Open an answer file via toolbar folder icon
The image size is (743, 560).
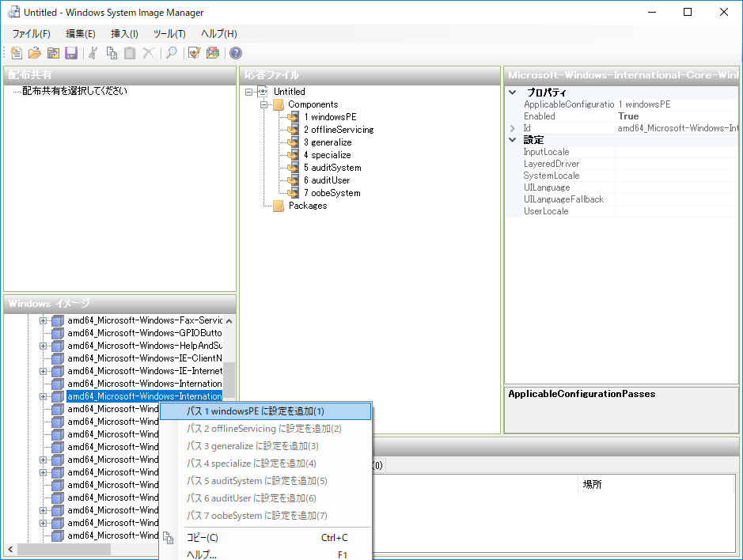(35, 53)
